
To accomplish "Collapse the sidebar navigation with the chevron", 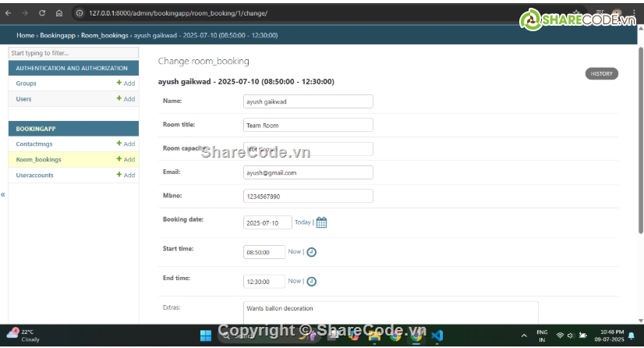I will 3,194.
